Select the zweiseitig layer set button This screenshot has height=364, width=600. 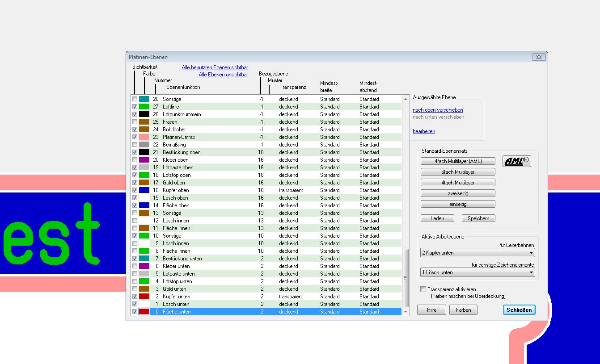(x=458, y=193)
